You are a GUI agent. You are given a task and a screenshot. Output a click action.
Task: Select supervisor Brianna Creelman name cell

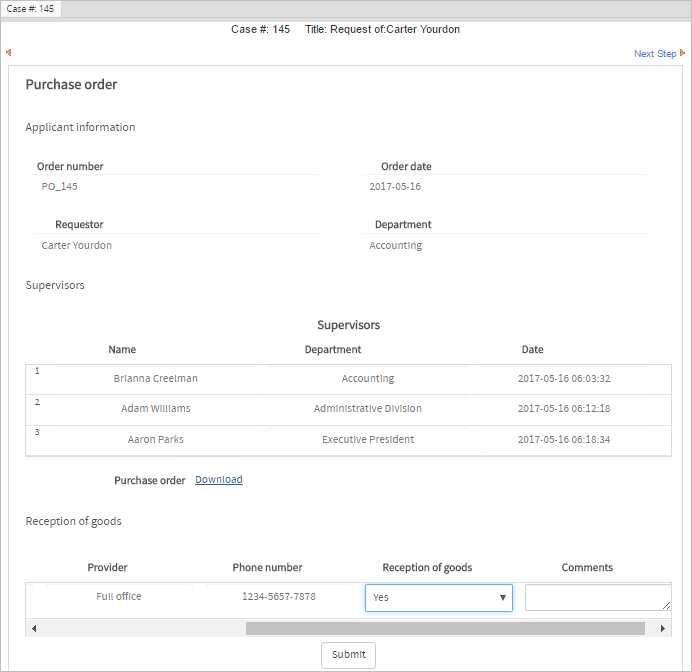(155, 379)
